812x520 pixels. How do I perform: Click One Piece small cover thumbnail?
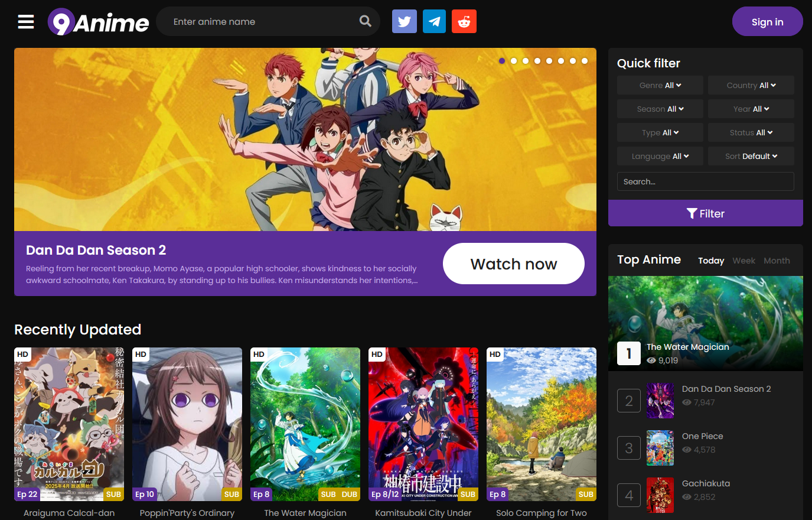(x=660, y=448)
